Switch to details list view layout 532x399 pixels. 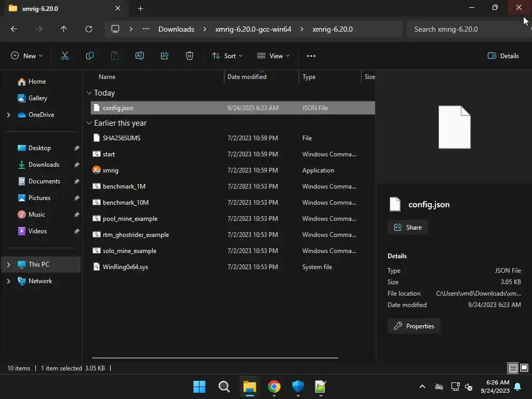[x=513, y=368]
